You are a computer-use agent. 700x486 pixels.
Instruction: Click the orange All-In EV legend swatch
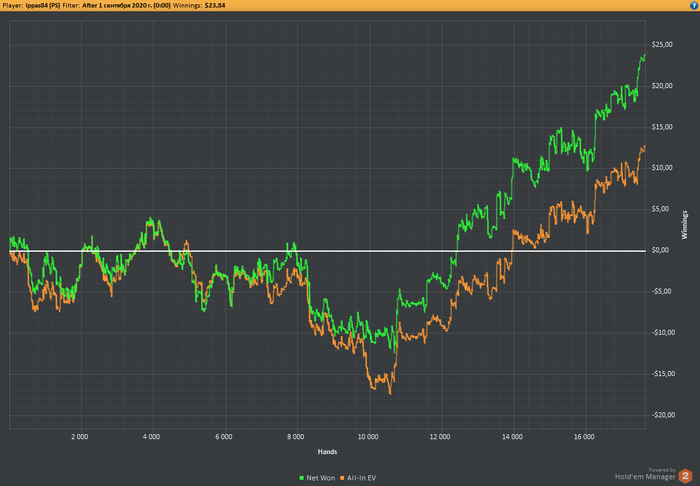point(342,478)
